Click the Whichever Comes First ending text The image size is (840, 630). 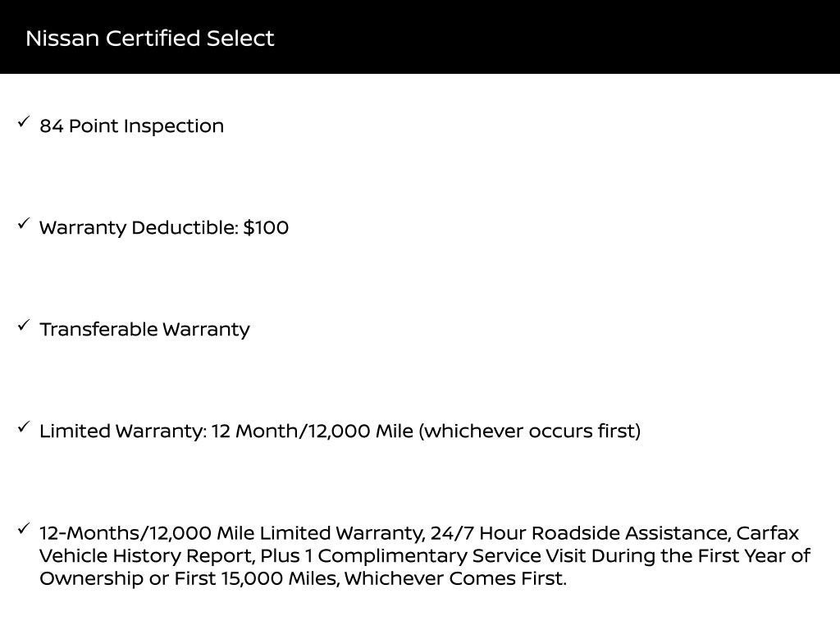click(455, 578)
